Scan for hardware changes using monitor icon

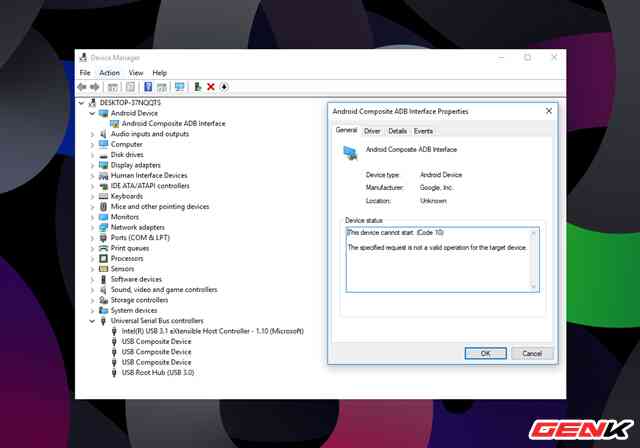click(x=180, y=87)
